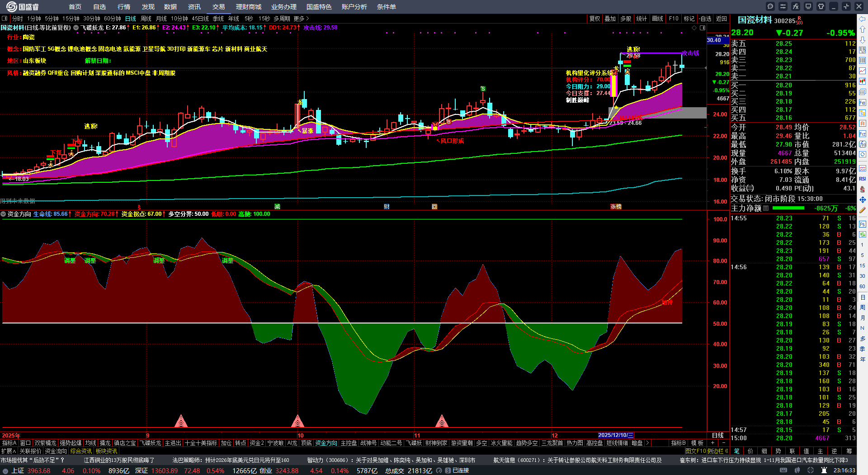Select the RSI indicator sidebar icon

point(863,179)
